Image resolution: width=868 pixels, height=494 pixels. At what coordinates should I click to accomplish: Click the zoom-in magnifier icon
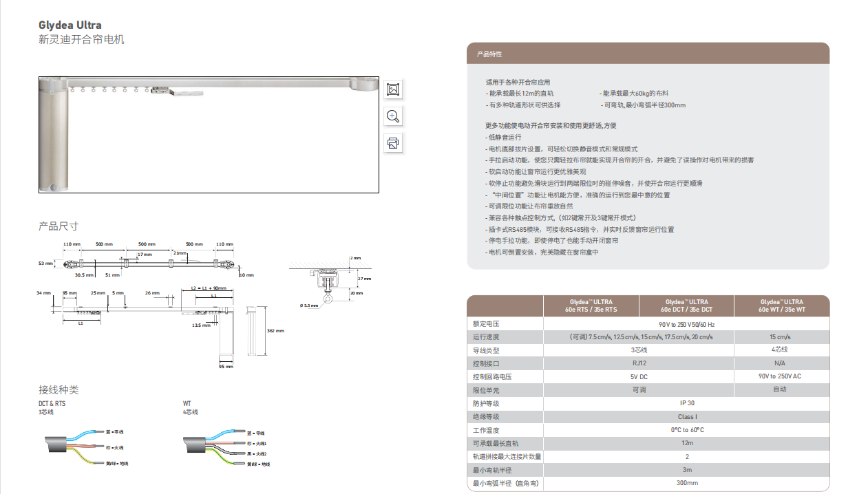(x=393, y=116)
